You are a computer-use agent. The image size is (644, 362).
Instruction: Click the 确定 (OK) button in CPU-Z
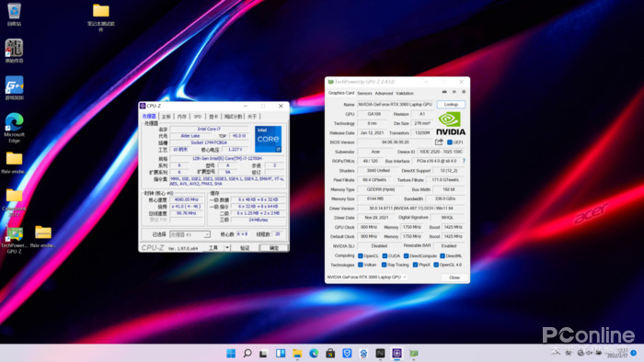click(x=274, y=248)
